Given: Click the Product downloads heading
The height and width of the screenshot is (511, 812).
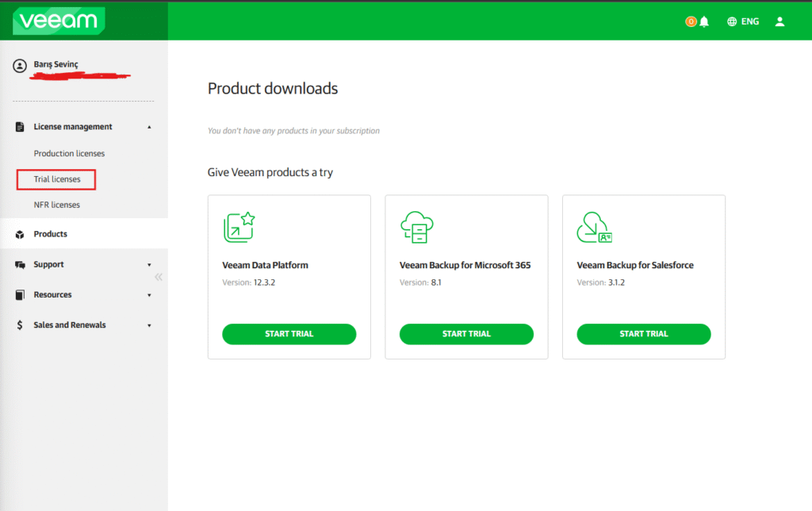Looking at the screenshot, I should click(273, 89).
